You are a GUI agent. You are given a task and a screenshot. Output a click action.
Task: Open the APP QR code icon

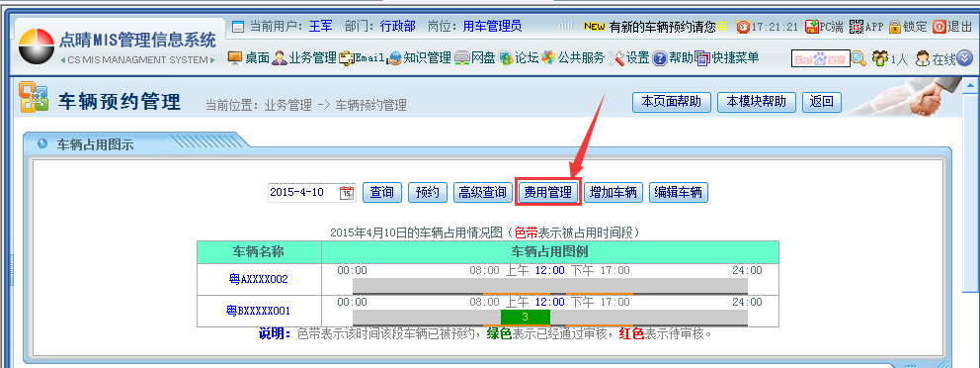857,27
